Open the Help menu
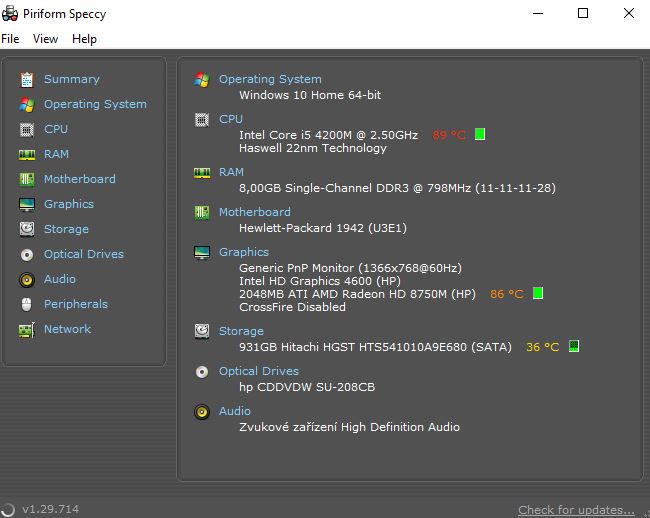Screen dimensions: 650x518 84,39
